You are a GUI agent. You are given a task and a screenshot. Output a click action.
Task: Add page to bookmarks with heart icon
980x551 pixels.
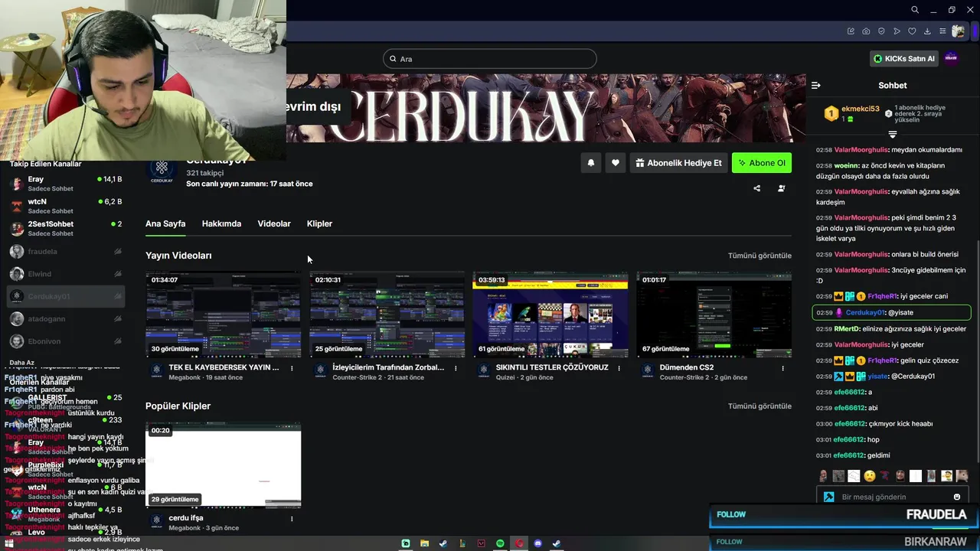[912, 31]
